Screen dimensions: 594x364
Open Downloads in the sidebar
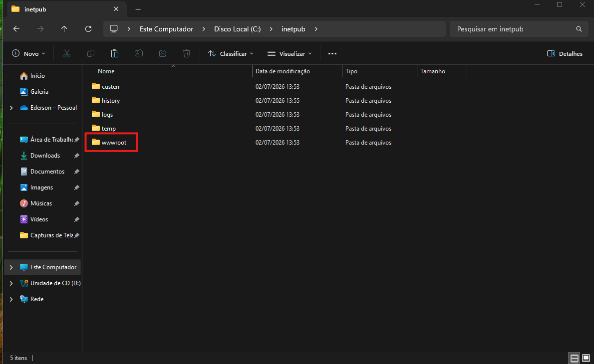click(45, 156)
